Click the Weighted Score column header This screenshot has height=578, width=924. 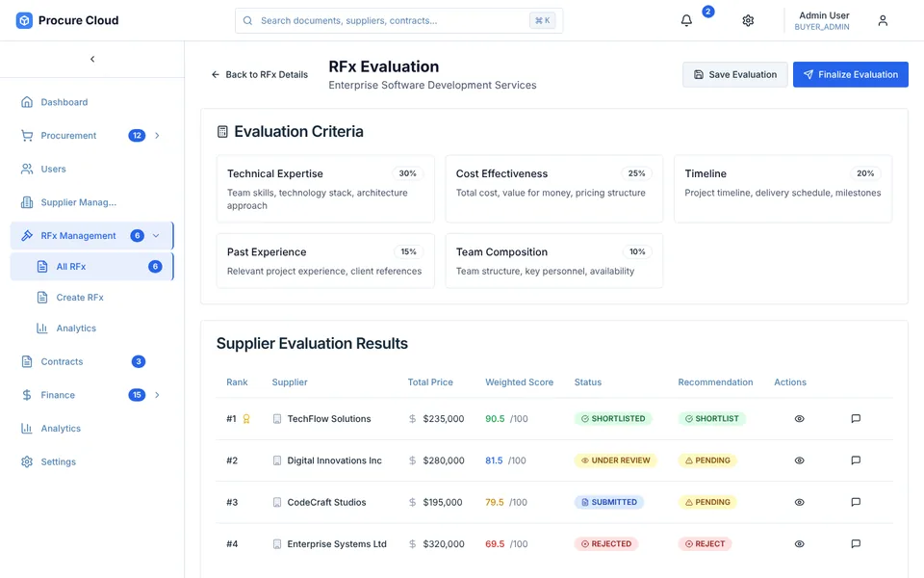(x=519, y=382)
